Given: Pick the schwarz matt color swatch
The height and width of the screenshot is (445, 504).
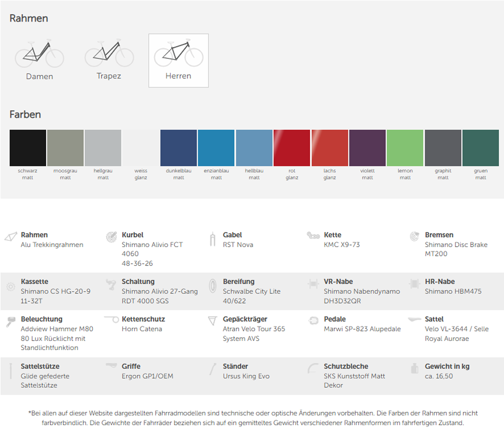Looking at the screenshot, I should click(28, 148).
